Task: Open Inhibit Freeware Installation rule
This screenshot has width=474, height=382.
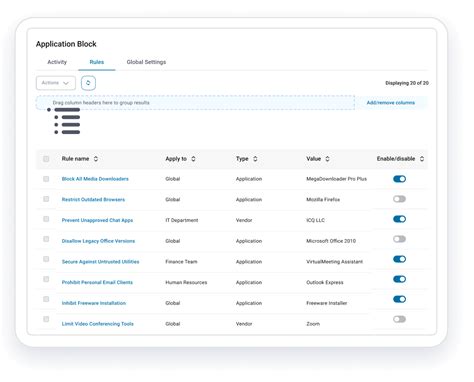Action: (x=94, y=303)
